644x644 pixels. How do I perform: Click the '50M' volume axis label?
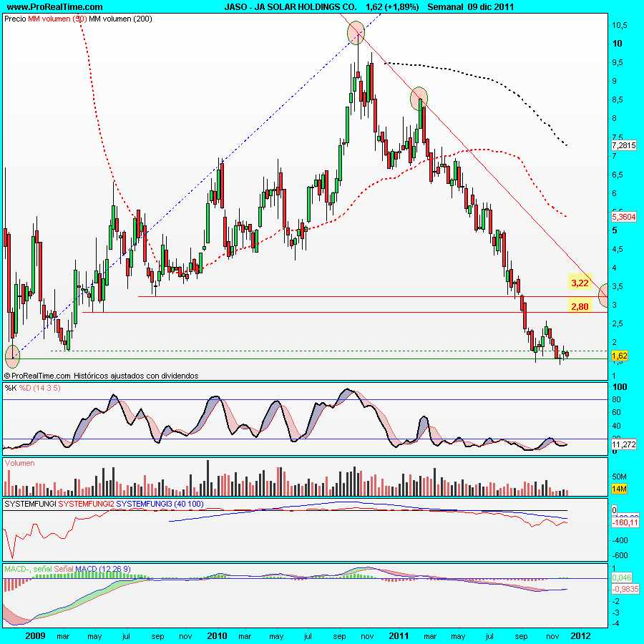(620, 477)
